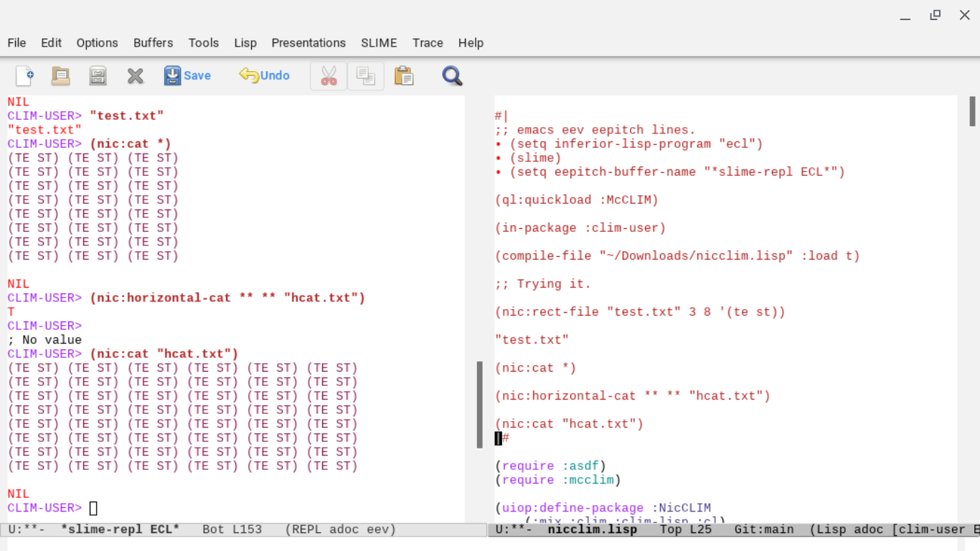Image resolution: width=980 pixels, height=551 pixels.
Task: Click the nic:horizontal-cat command in the REPL
Action: (x=227, y=298)
